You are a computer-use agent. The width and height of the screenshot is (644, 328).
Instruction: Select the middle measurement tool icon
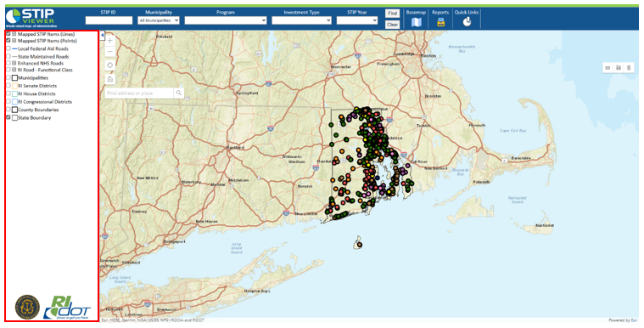click(x=619, y=68)
